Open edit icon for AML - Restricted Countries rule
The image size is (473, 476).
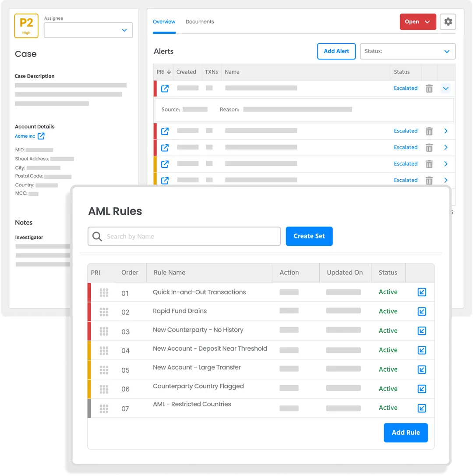click(x=422, y=408)
